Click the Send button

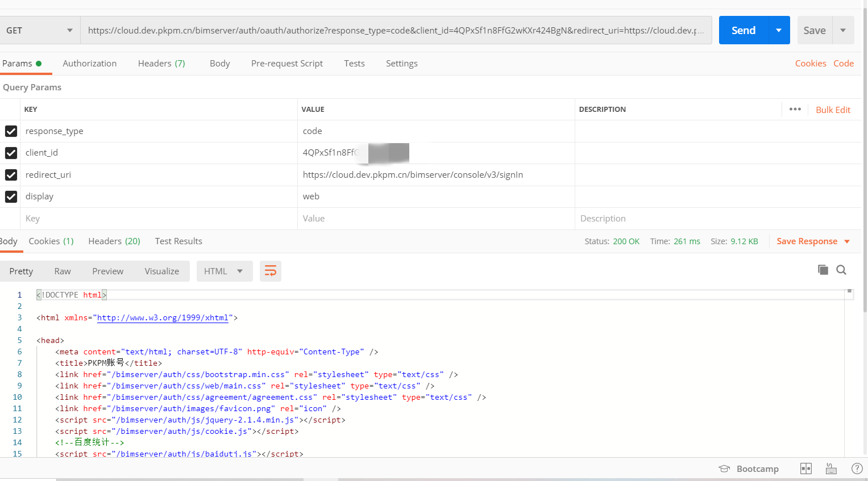click(743, 30)
